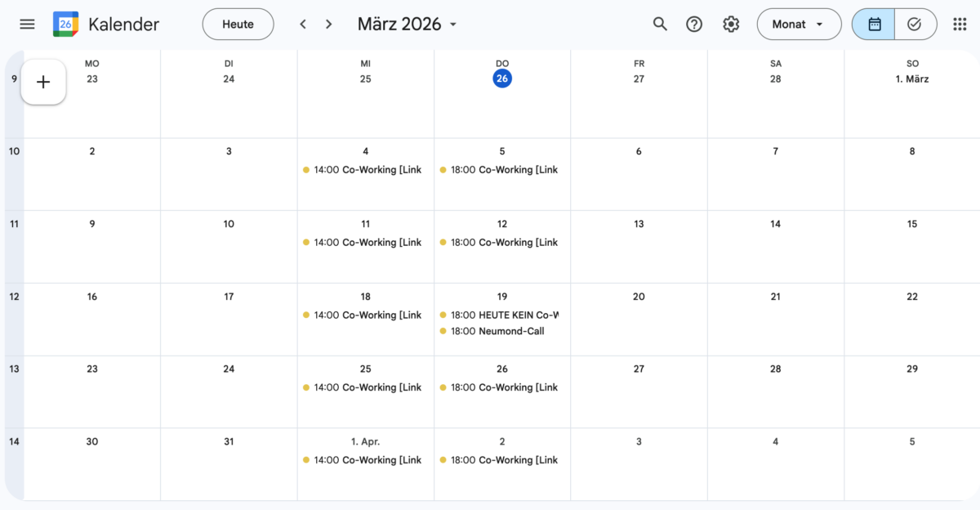Screen dimensions: 980x510
Task: Go to next month with right chevron
Action: coord(329,25)
